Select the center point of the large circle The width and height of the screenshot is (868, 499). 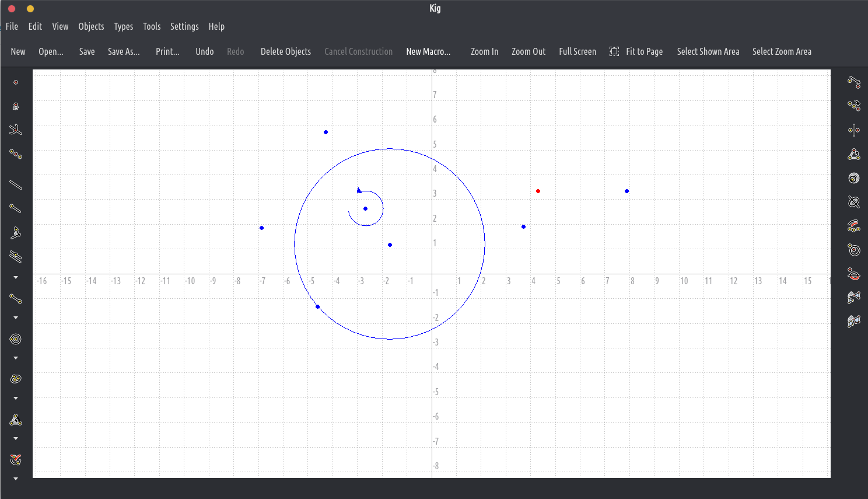[390, 245]
